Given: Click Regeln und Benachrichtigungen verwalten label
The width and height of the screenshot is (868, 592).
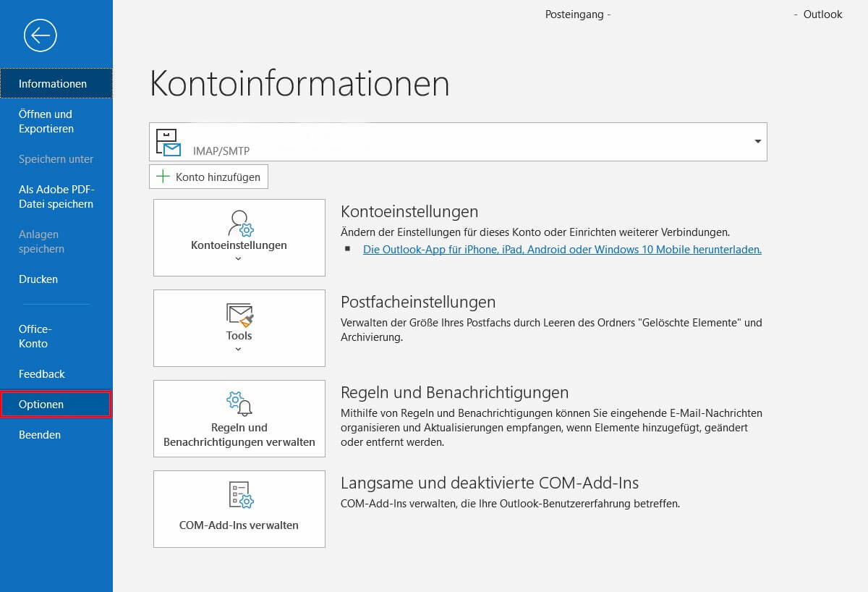Looking at the screenshot, I should pyautogui.click(x=239, y=434).
